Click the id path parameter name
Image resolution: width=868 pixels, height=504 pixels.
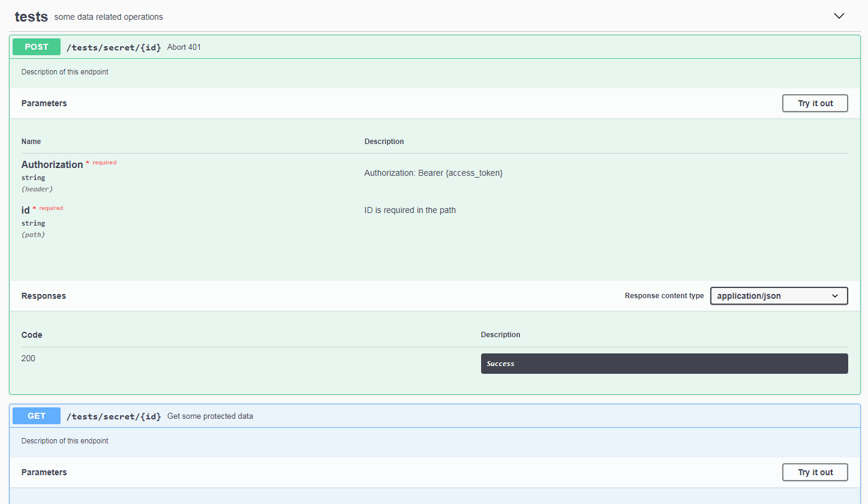[x=26, y=209]
